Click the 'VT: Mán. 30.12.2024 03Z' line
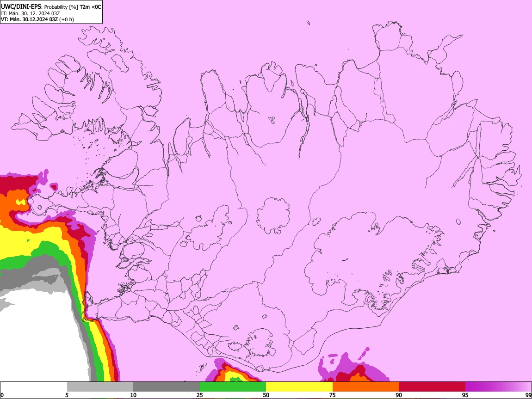 (x=30, y=19)
